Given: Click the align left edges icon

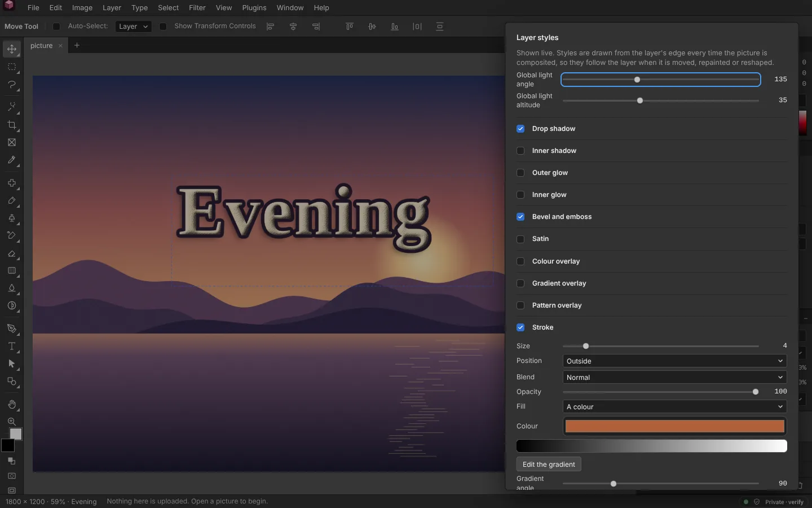Looking at the screenshot, I should [x=271, y=27].
